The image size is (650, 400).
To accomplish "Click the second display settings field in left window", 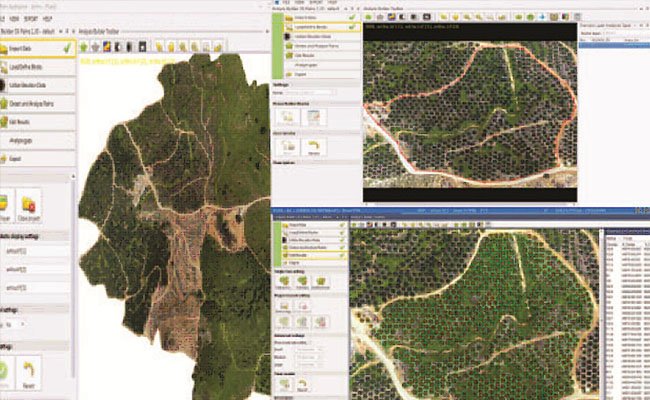I will click(x=36, y=269).
